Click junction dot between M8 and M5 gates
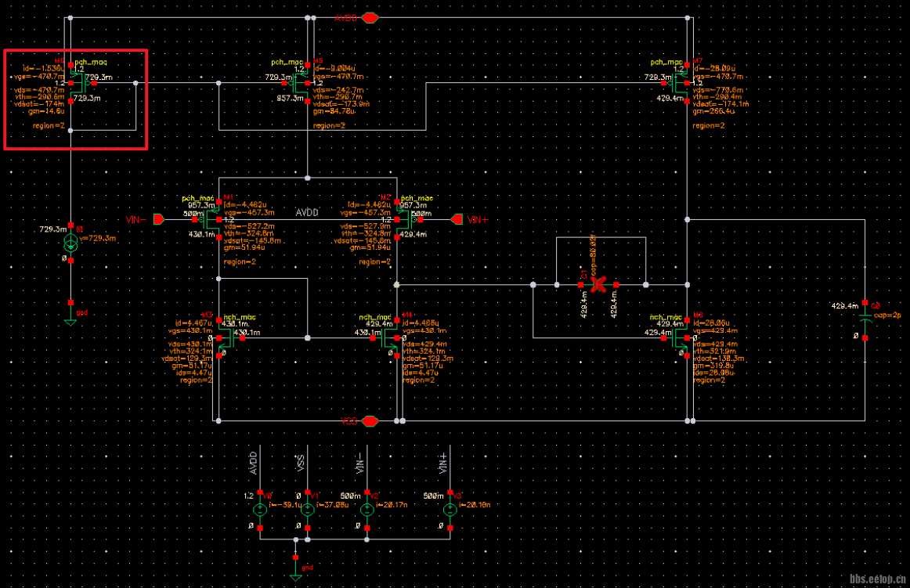910x588 pixels. click(x=218, y=83)
